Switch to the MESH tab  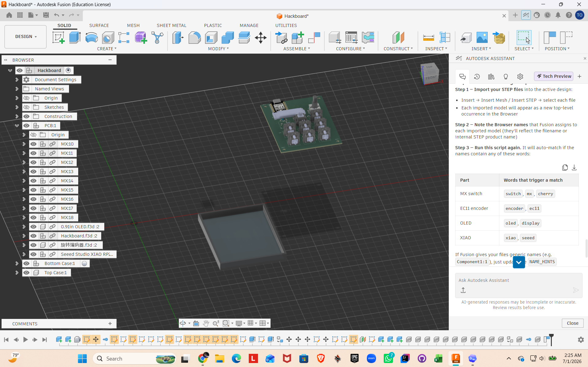coord(133,25)
